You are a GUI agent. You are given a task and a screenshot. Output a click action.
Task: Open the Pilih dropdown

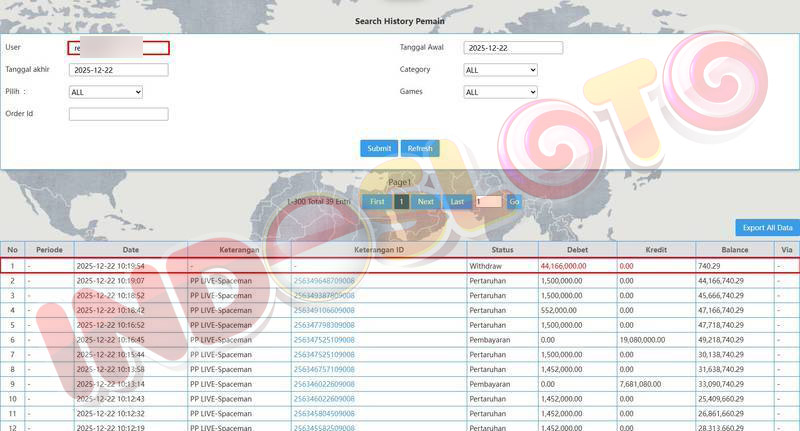(x=105, y=92)
